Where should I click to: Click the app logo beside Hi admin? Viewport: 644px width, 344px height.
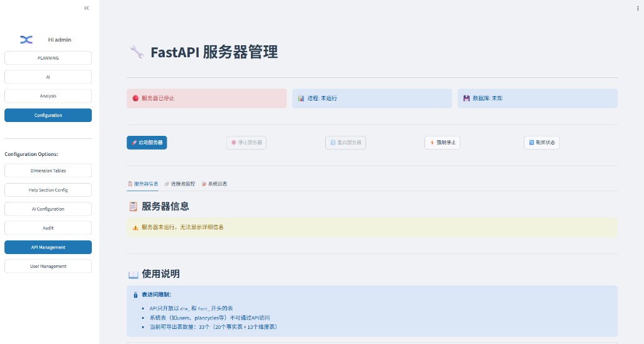tap(26, 40)
